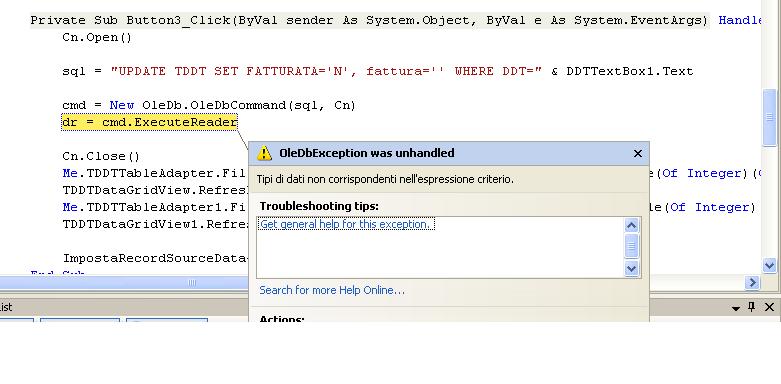This screenshot has width=781, height=384.
Task: Toggle auto-hide pin on the bottom list panel
Action: pyautogui.click(x=752, y=307)
